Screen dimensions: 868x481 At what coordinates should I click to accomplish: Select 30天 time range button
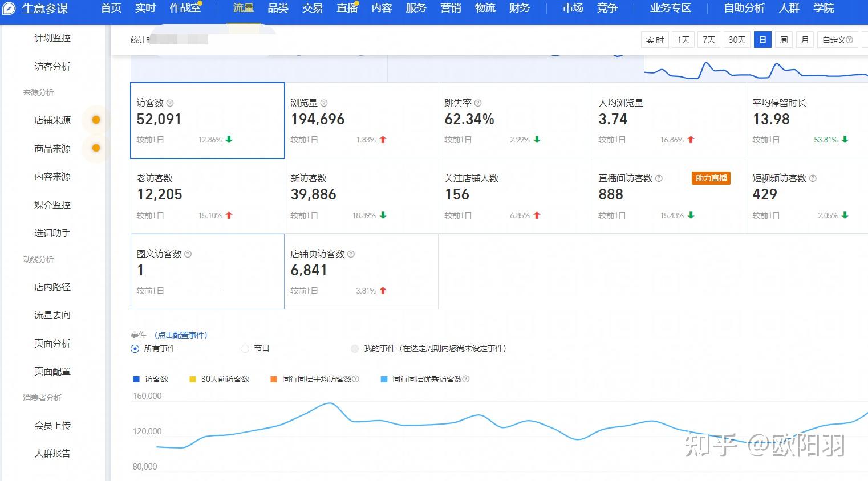point(737,40)
